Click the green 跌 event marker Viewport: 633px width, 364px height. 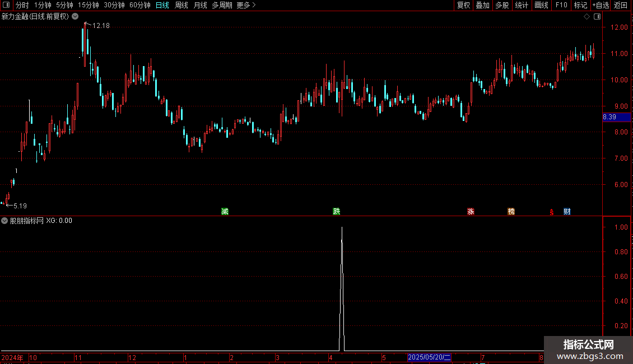click(336, 212)
